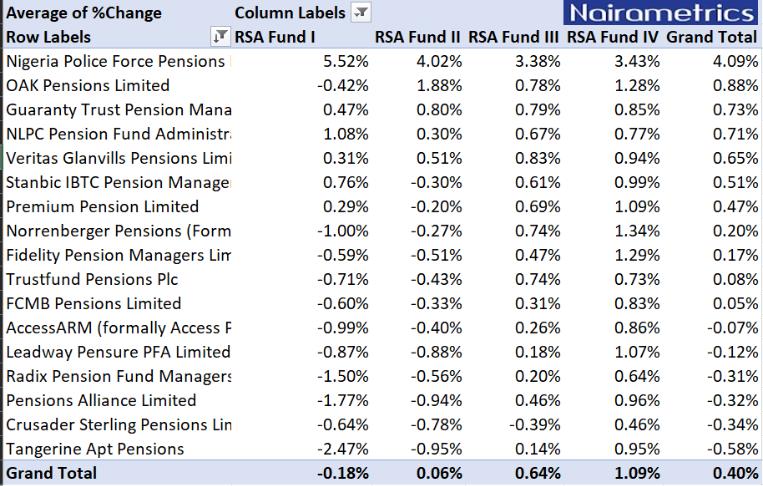Click the Grand Total row label
The width and height of the screenshot is (763, 486).
pos(51,472)
